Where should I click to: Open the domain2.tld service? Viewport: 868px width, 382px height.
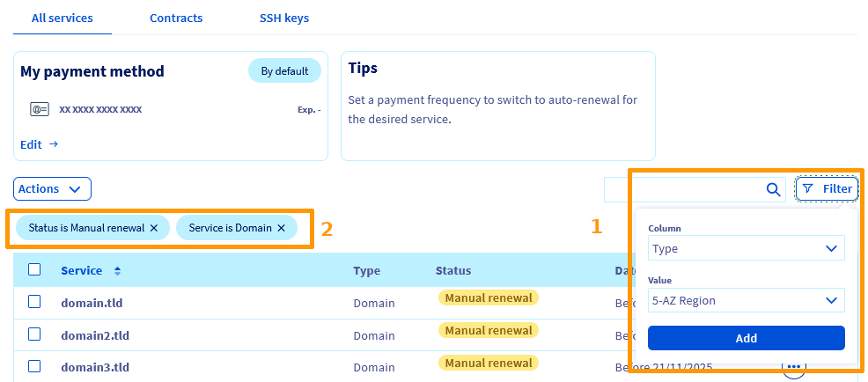coord(95,335)
